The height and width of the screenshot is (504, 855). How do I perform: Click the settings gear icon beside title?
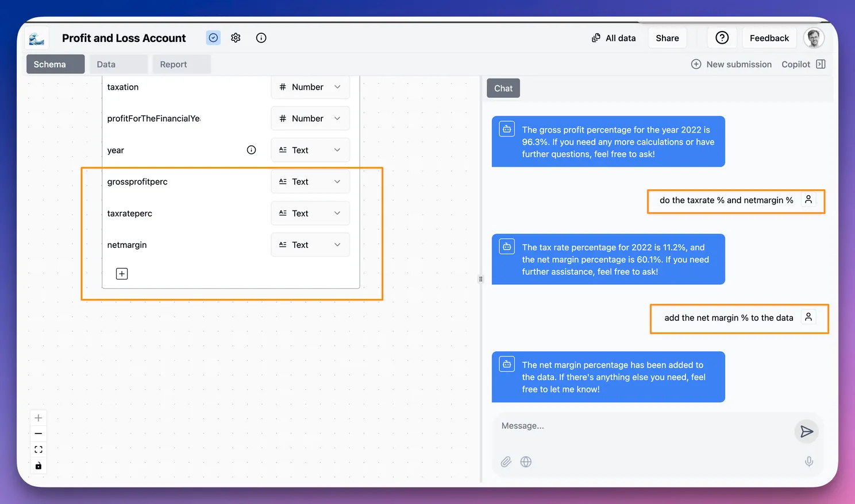[236, 38]
